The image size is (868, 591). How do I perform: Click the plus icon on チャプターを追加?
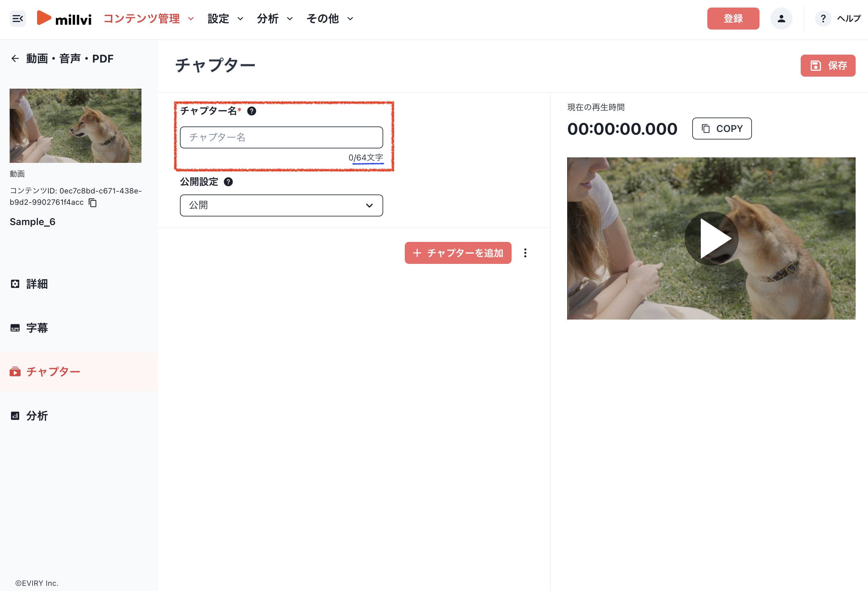click(417, 253)
